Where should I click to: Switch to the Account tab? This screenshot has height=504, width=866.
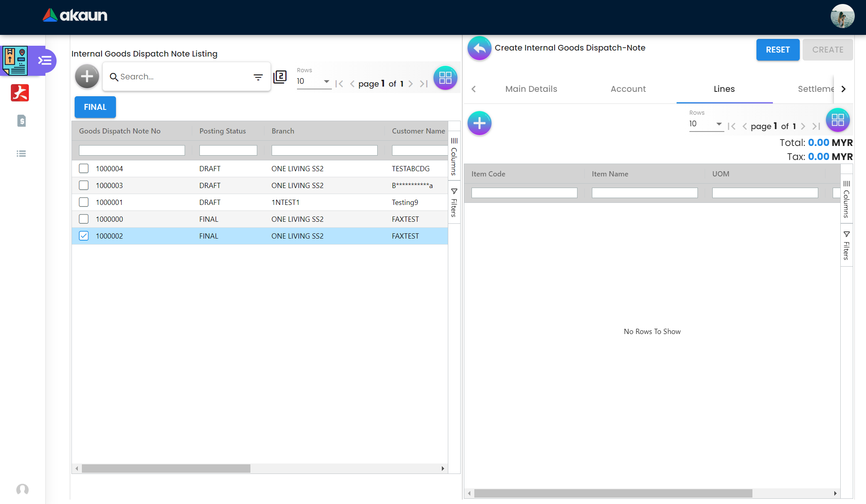[628, 89]
